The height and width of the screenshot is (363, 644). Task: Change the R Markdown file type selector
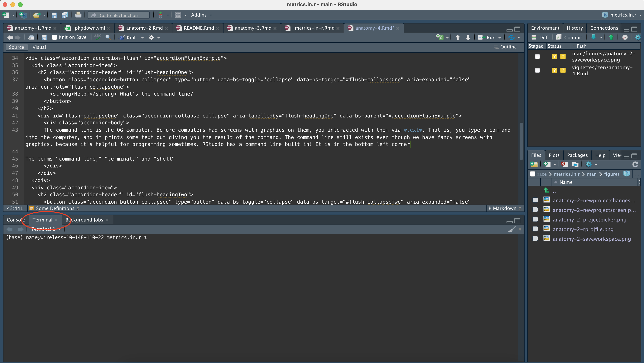[x=505, y=208]
